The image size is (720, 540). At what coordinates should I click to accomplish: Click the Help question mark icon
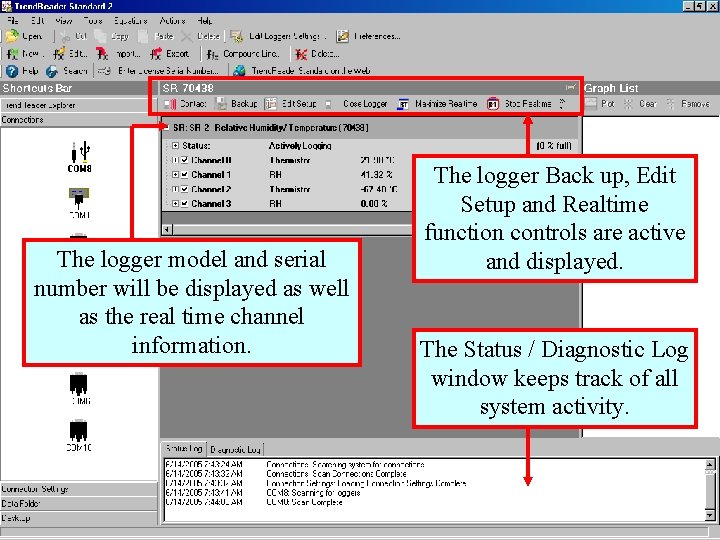point(12,71)
